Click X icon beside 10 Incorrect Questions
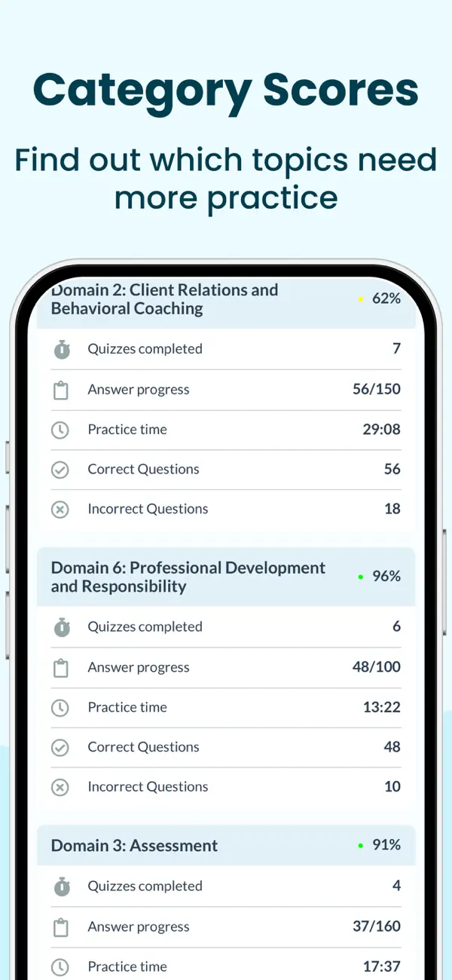This screenshot has width=452, height=980. click(x=60, y=787)
